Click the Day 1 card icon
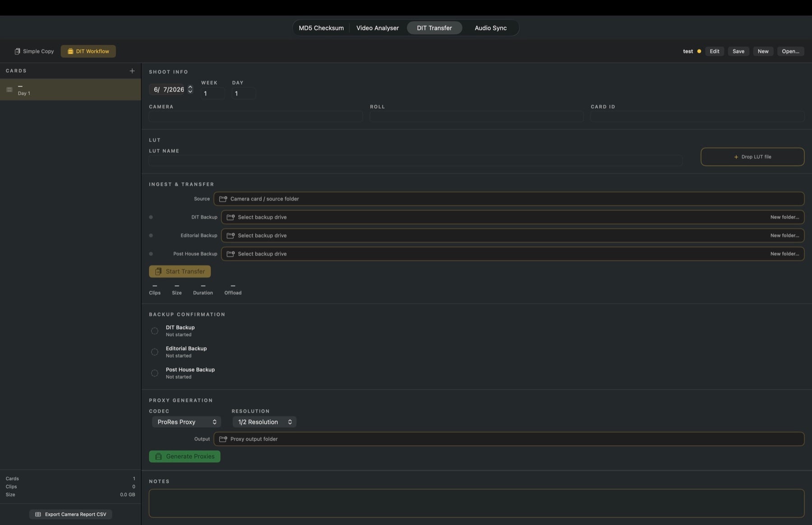 (x=9, y=89)
